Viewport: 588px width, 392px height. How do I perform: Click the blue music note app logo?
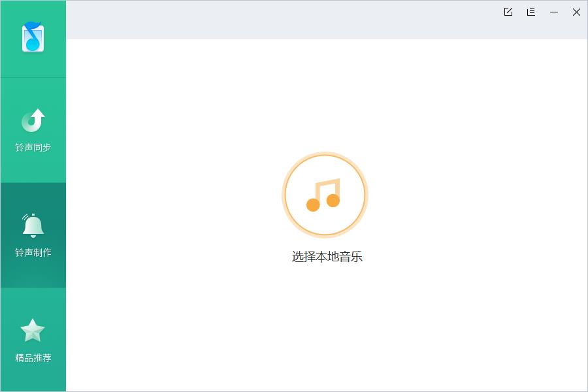pos(33,37)
